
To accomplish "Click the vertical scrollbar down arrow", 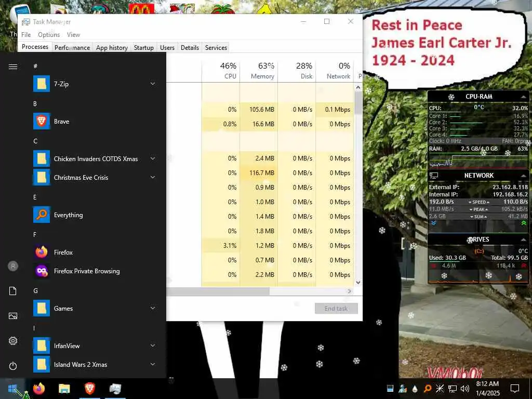I will [358, 282].
